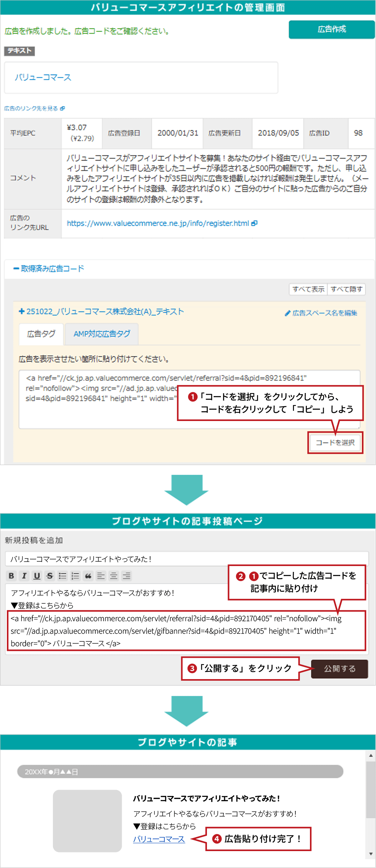This screenshot has height=868, width=376.
Task: Insert a bulleted list
Action: (x=63, y=575)
